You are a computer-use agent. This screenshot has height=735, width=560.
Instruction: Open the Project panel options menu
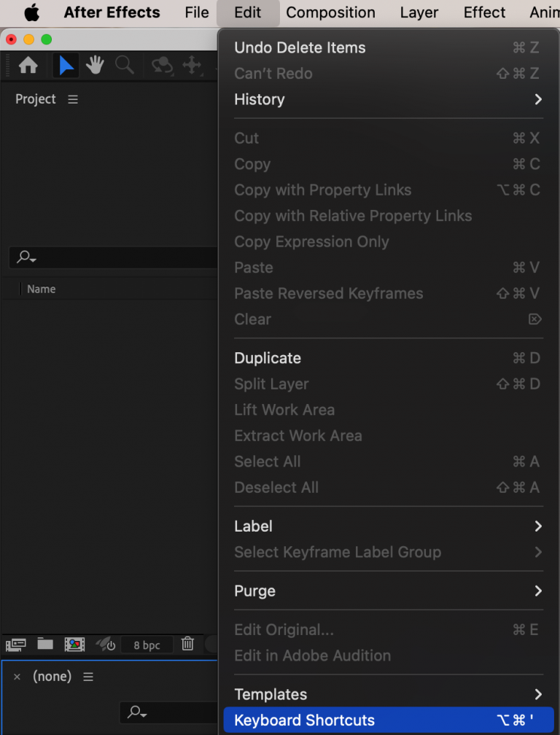pyautogui.click(x=72, y=99)
